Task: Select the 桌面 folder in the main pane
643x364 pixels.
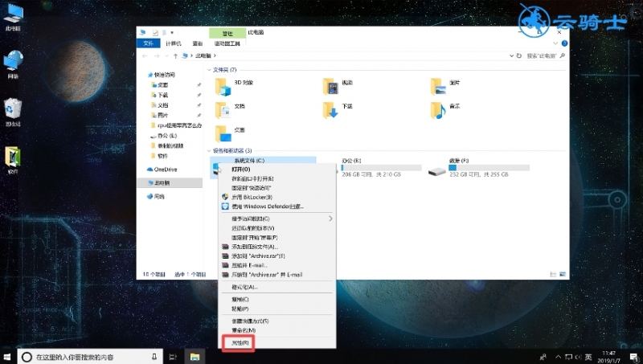Action: [223, 134]
